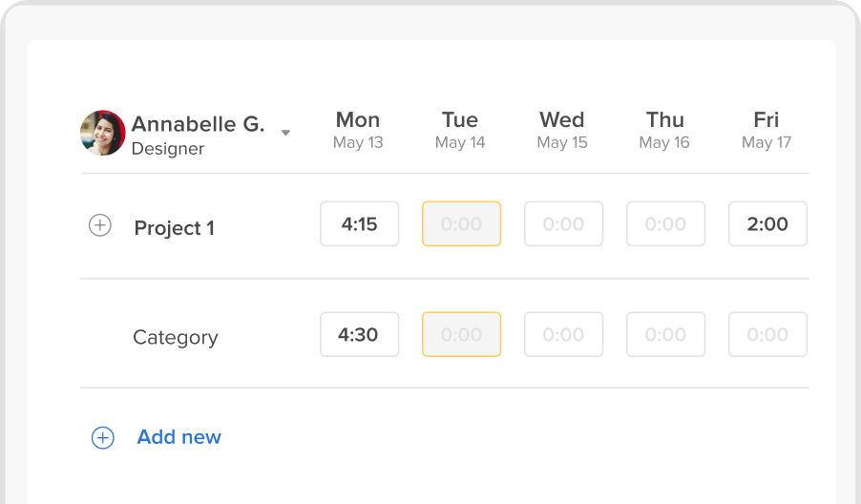Select Project 1 Tuesday highlighted time field
This screenshot has width=861, height=504.
(x=461, y=224)
